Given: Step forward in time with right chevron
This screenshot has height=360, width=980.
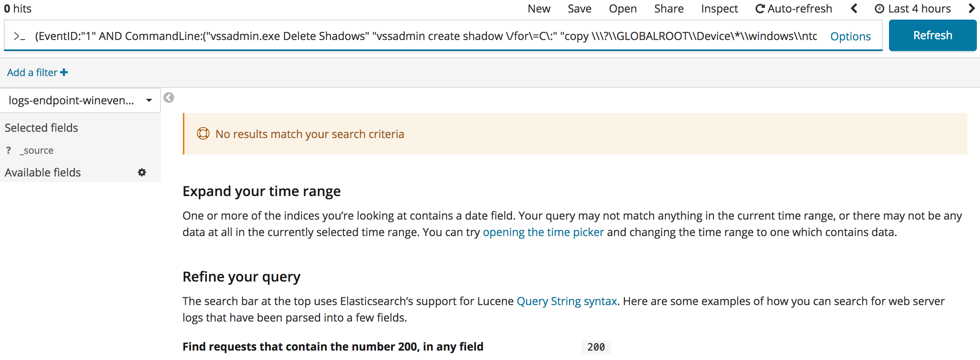Looking at the screenshot, I should pyautogui.click(x=972, y=8).
